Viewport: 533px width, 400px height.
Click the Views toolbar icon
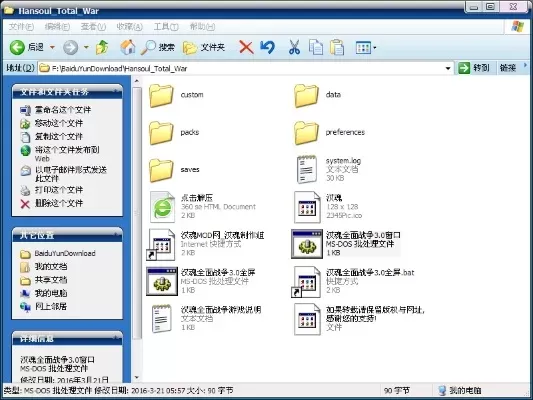pyautogui.click(x=363, y=48)
